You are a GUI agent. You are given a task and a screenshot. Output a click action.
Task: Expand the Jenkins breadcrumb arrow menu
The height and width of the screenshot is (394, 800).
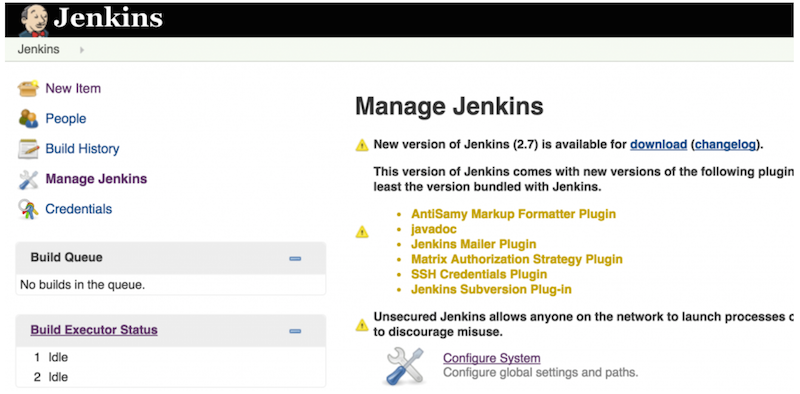pos(82,50)
